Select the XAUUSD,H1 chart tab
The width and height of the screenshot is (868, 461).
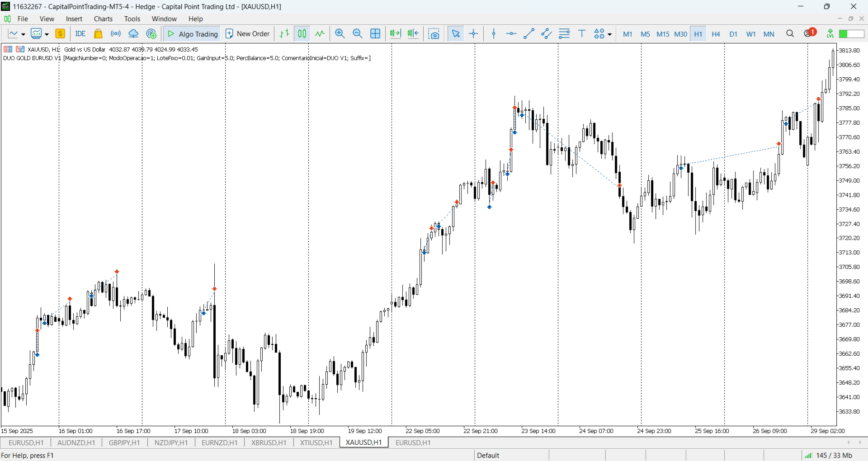[364, 442]
